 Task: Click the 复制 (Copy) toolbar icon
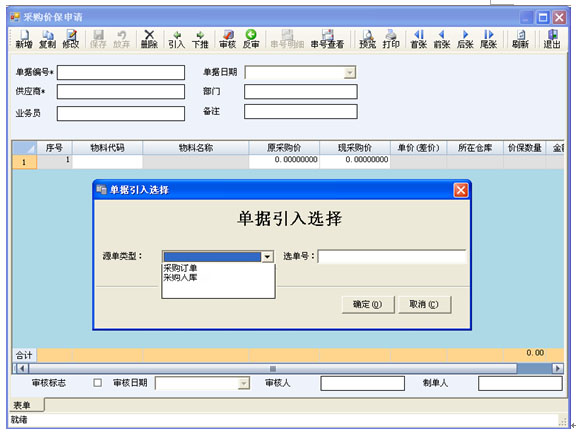click(47, 39)
